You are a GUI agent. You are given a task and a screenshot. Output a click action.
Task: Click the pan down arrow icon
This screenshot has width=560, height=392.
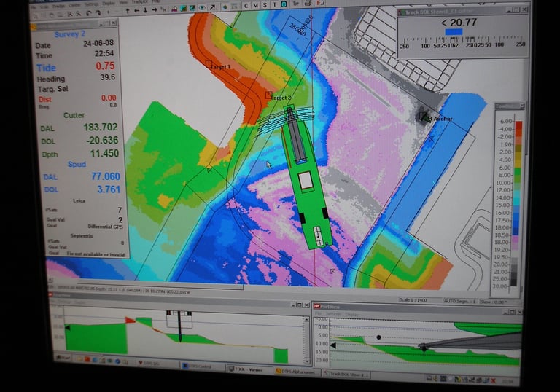(145, 11)
